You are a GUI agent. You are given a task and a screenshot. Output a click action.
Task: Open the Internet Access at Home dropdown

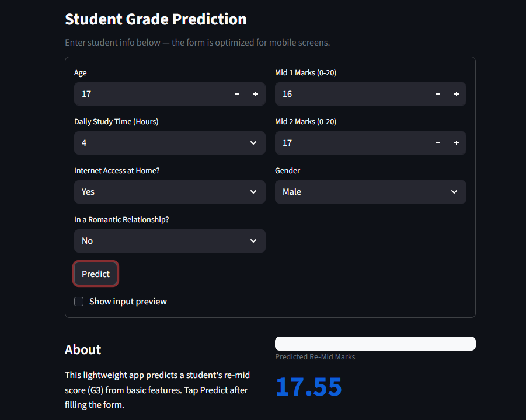(x=169, y=192)
